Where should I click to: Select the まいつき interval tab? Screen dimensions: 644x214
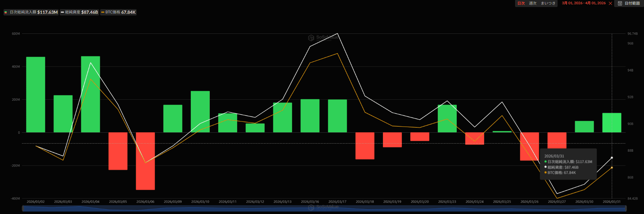point(548,3)
